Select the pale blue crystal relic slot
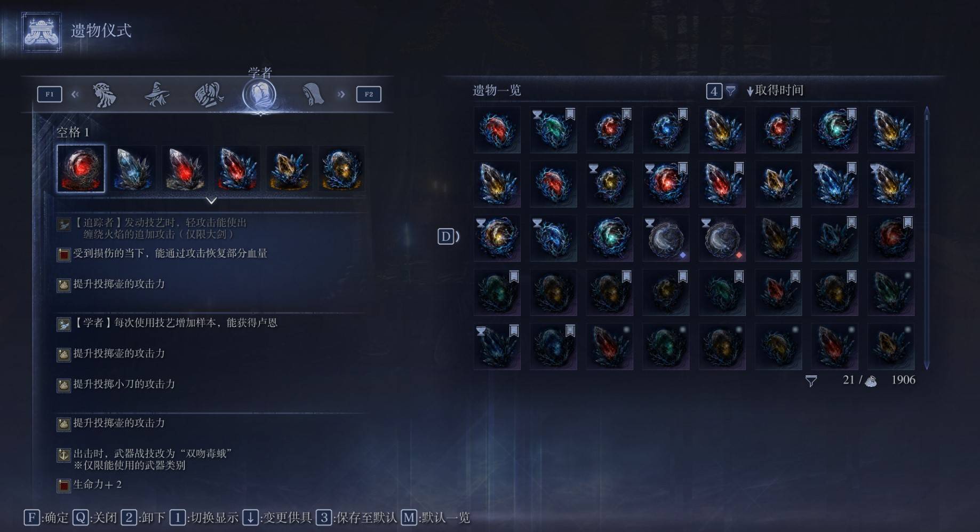 (x=133, y=169)
